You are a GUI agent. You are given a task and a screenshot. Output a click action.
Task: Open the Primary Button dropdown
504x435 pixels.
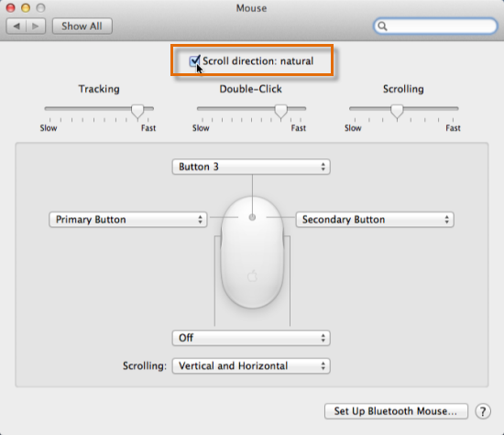pyautogui.click(x=128, y=220)
